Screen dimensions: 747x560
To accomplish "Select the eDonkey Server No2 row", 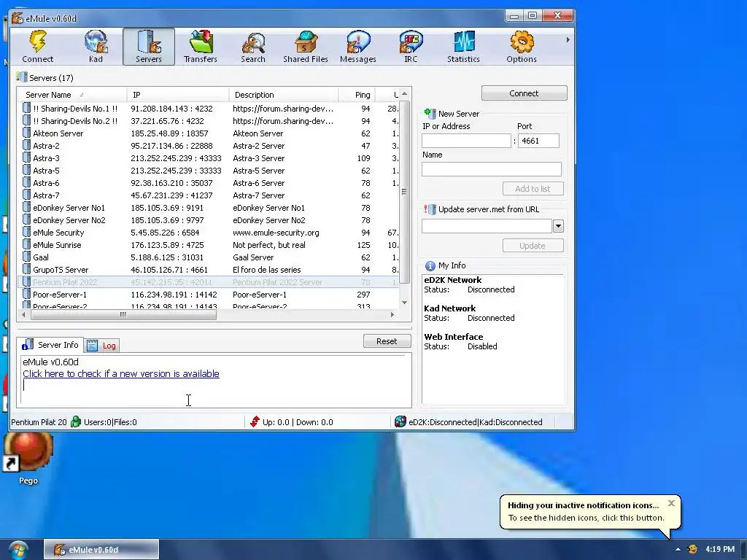I will click(209, 220).
